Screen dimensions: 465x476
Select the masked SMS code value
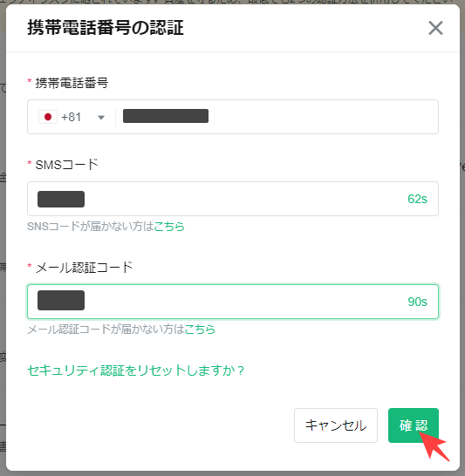[x=61, y=199]
